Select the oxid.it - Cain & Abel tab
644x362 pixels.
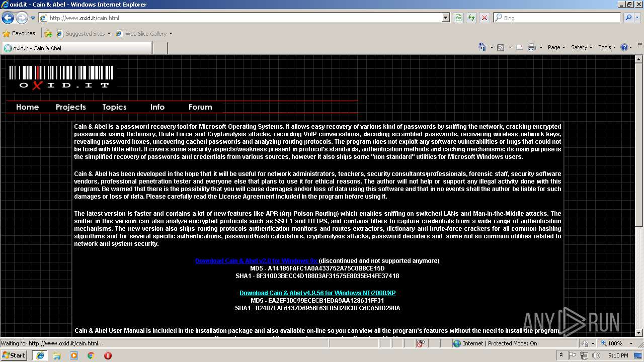[x=76, y=48]
